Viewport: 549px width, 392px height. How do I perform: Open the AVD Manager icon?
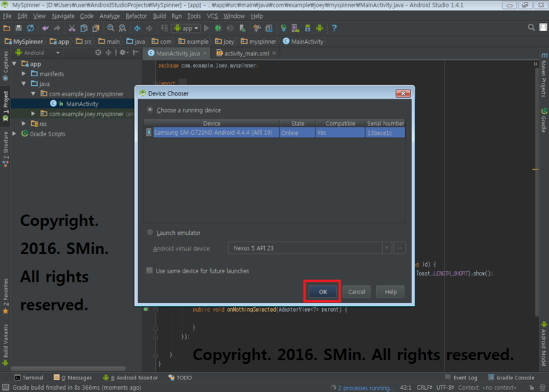[295, 28]
